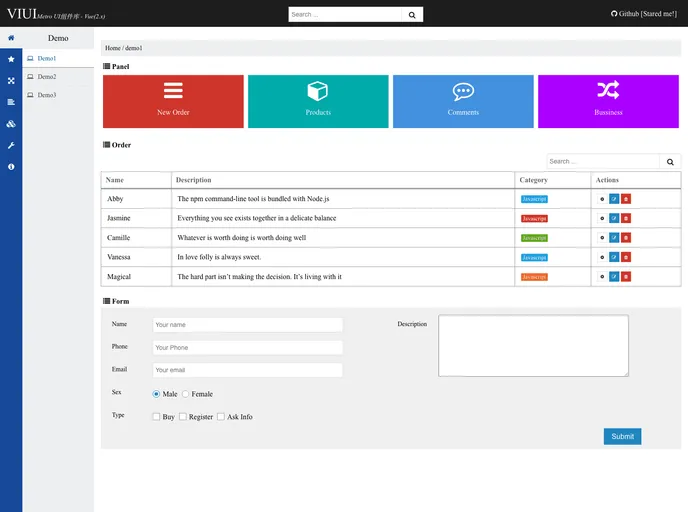Delete the Vanessa row

pyautogui.click(x=626, y=257)
